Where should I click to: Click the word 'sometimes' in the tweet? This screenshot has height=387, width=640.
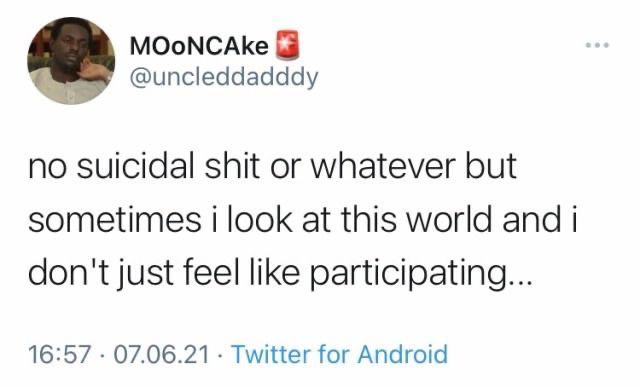[115, 220]
